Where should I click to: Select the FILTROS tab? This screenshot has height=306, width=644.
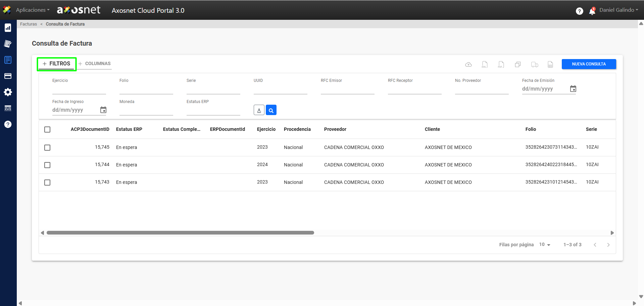(56, 64)
